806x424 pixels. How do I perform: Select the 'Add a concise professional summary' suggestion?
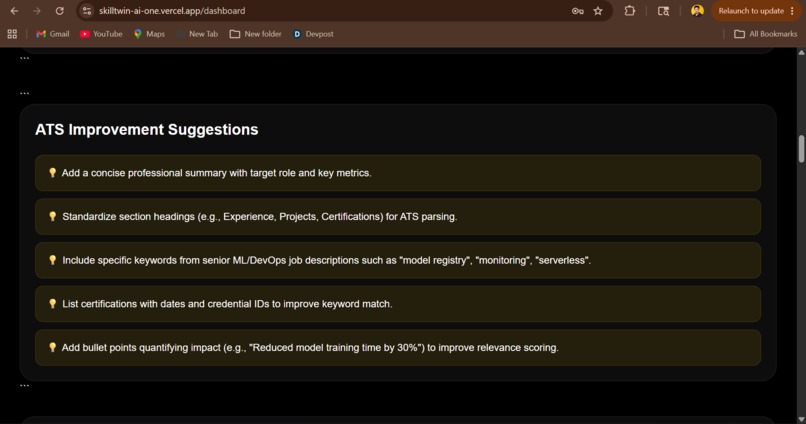398,173
